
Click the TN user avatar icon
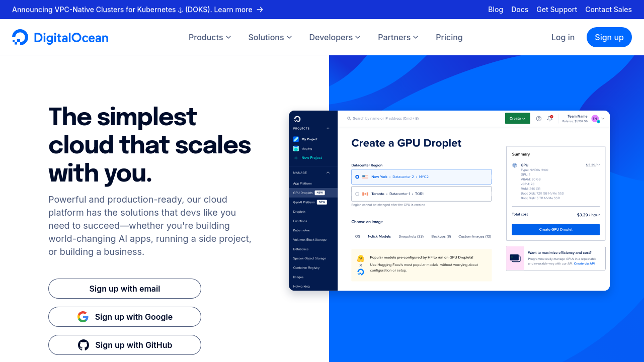click(x=595, y=119)
